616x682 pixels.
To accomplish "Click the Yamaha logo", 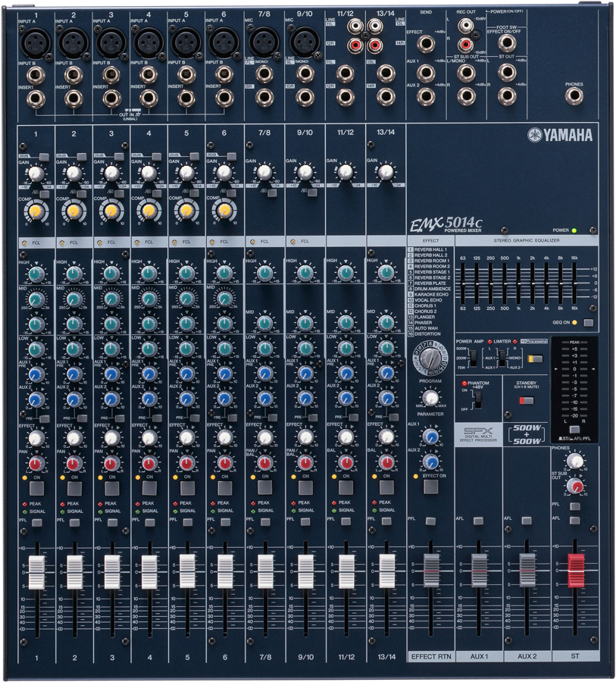I will click(x=560, y=136).
